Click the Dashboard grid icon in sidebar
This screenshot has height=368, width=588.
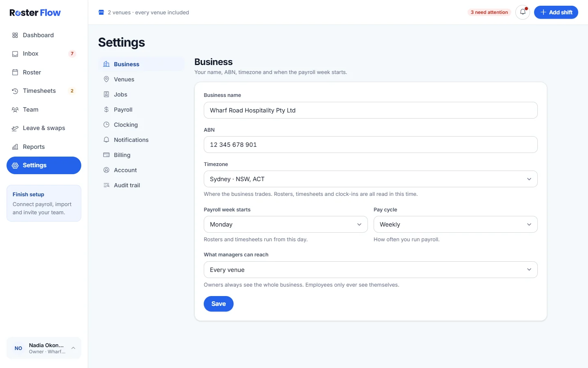point(15,35)
